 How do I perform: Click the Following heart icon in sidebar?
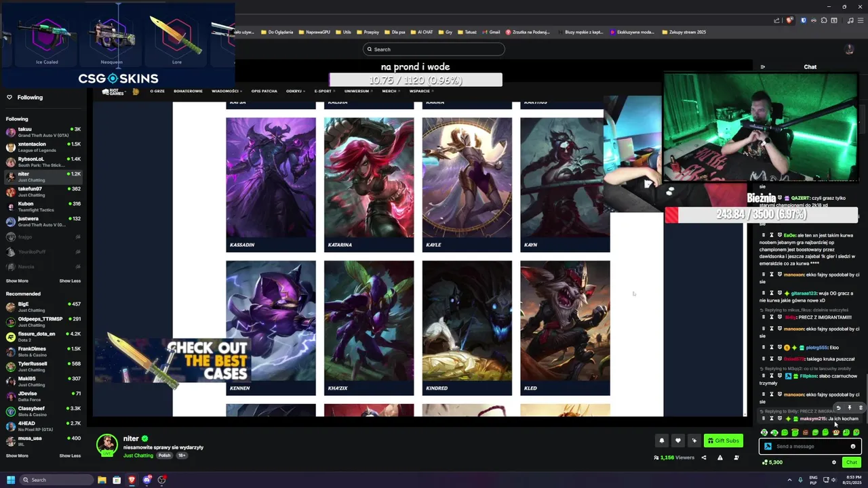(9, 97)
